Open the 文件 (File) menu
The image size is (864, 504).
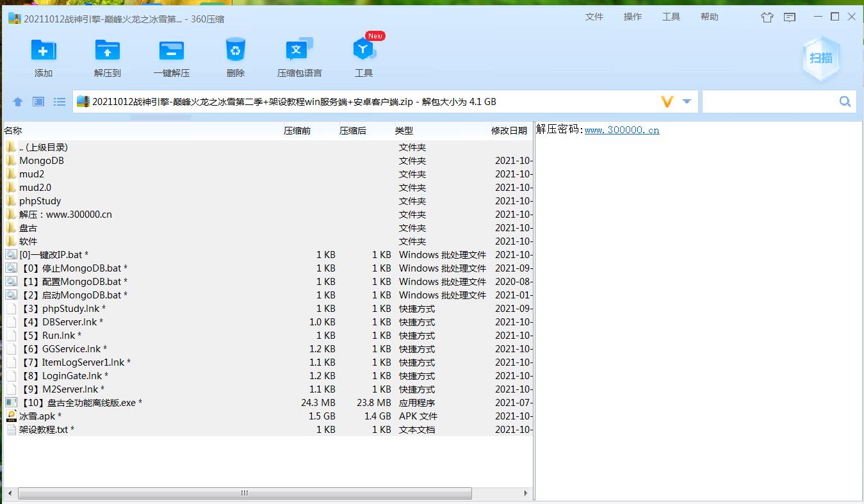coord(594,17)
